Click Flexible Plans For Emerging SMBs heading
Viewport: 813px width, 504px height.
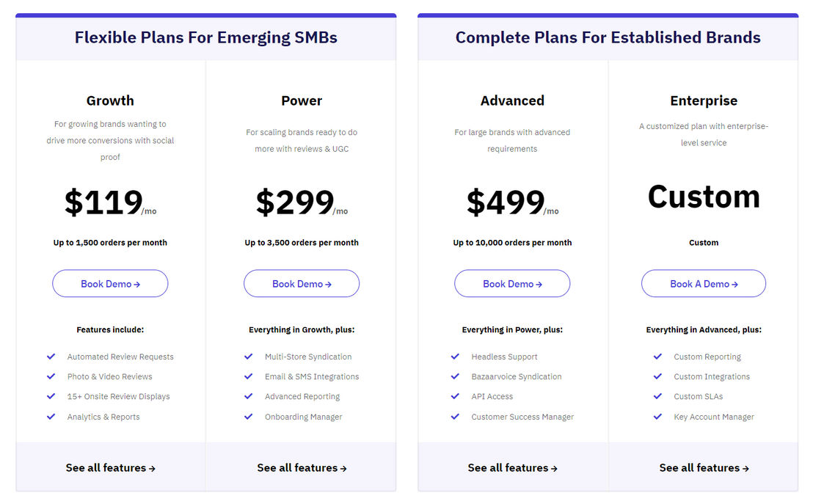coord(206,38)
